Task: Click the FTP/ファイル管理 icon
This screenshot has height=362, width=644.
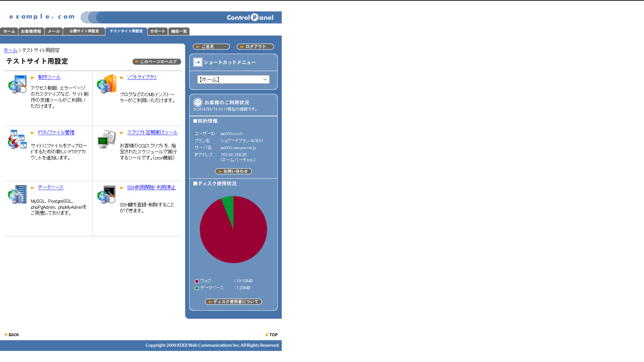Action: pyautogui.click(x=17, y=139)
